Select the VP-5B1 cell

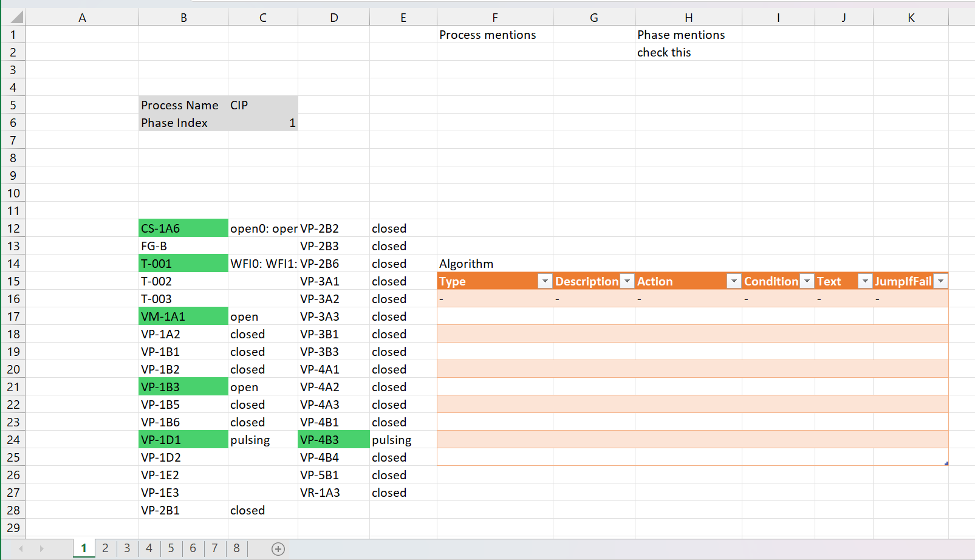pyautogui.click(x=334, y=475)
